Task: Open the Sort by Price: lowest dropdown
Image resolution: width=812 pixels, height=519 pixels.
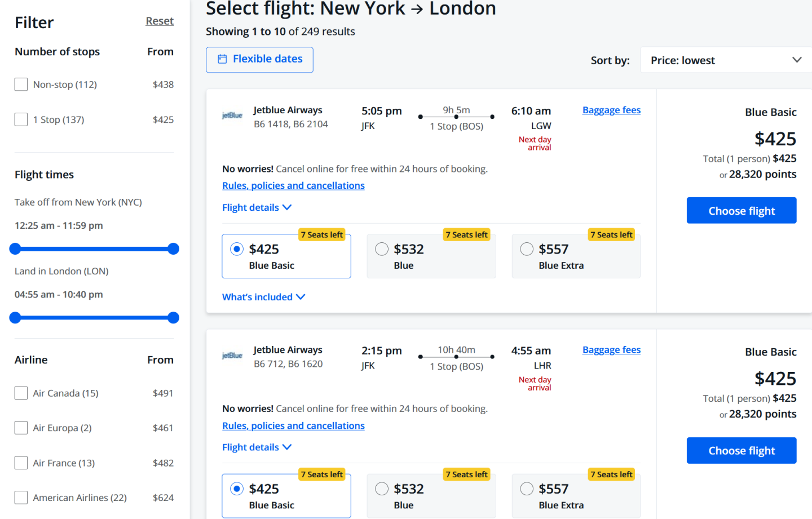Action: point(726,60)
